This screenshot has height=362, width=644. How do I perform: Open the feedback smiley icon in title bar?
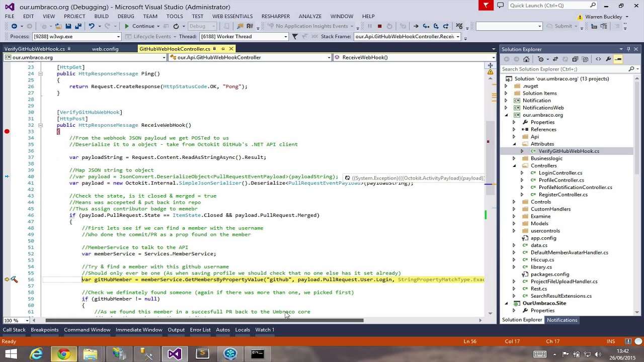tap(500, 6)
